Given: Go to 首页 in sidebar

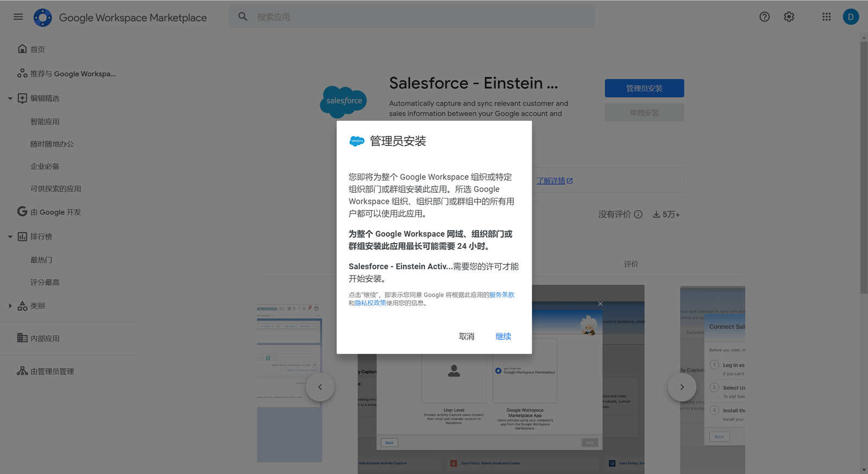Looking at the screenshot, I should (x=37, y=49).
